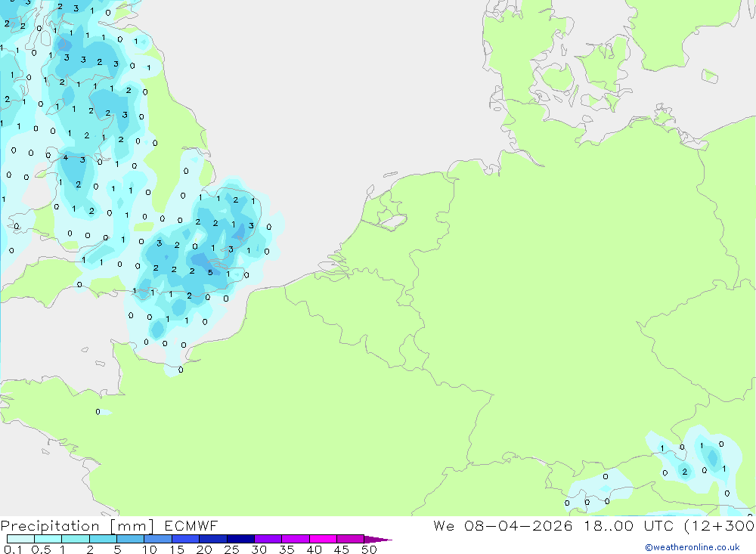Click the '30' legend scale label
Viewport: 756px width, 554px height.
click(x=259, y=549)
